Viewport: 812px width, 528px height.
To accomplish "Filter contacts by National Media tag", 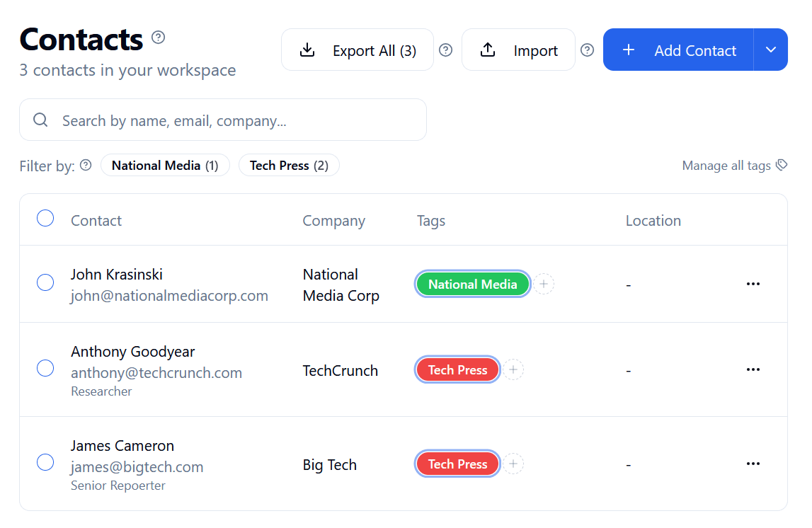I will (165, 165).
